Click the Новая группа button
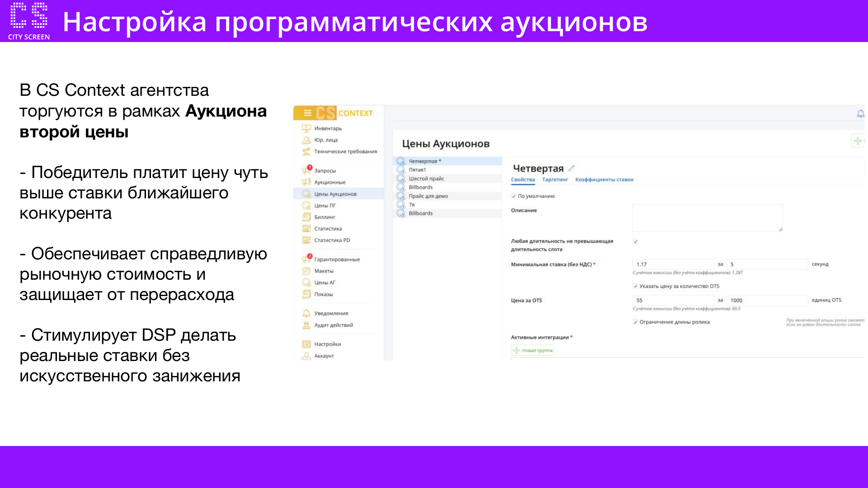 533,350
